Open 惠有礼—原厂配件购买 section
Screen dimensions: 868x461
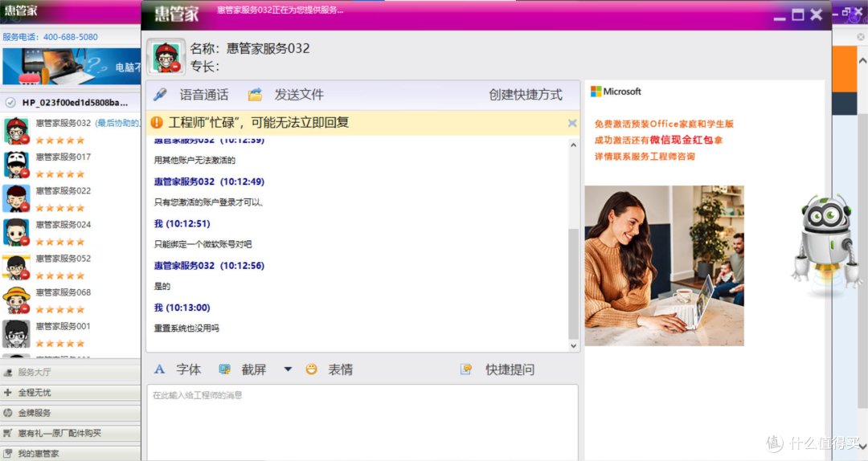[x=70, y=433]
